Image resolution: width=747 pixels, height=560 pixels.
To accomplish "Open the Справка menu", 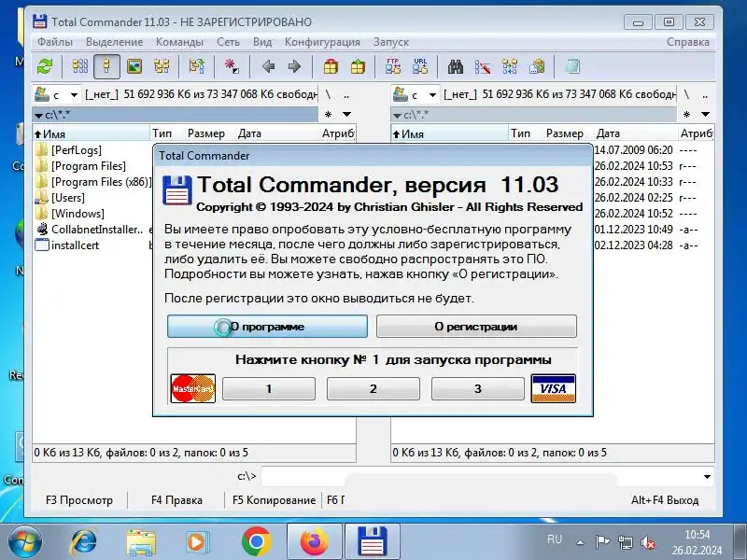I will pyautogui.click(x=688, y=42).
